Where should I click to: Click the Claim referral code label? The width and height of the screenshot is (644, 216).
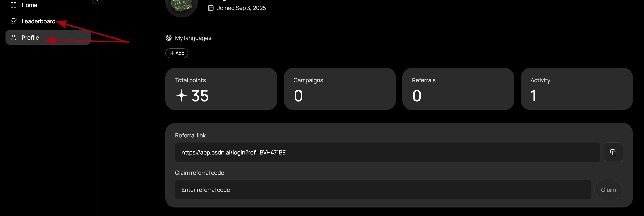click(x=199, y=173)
